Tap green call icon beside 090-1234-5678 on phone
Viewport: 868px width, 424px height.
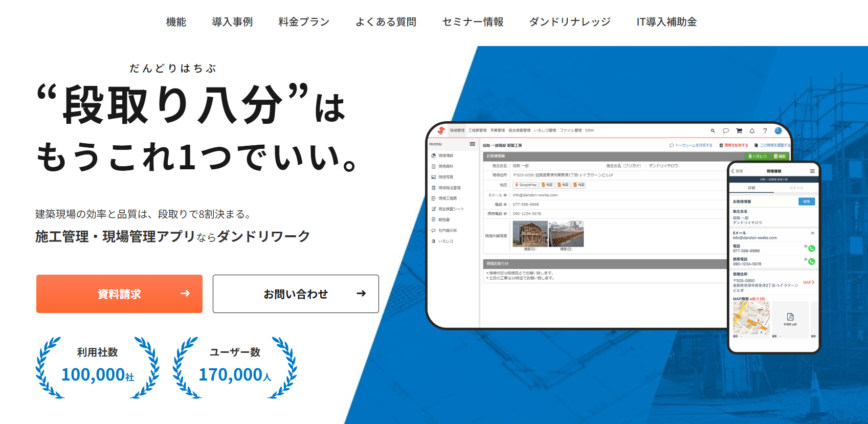click(812, 262)
